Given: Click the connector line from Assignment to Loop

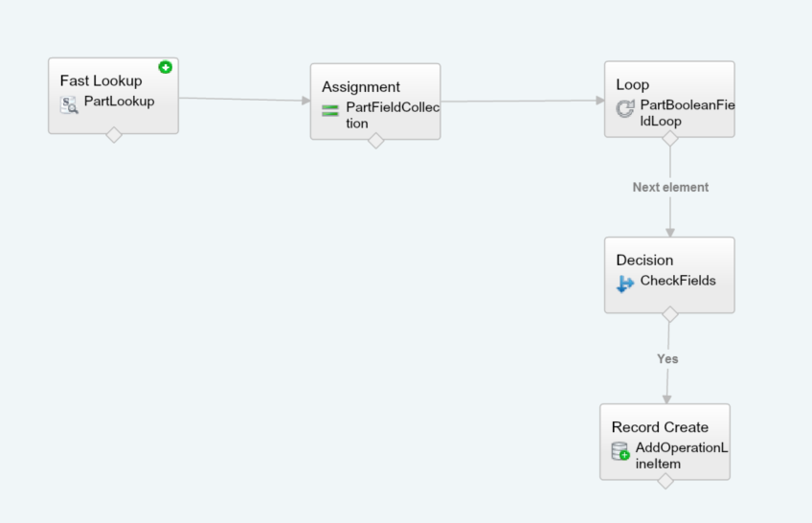Looking at the screenshot, I should pos(522,102).
